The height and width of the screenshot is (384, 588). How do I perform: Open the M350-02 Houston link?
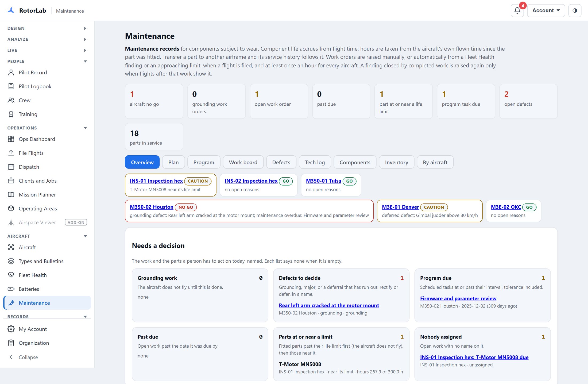pos(152,207)
